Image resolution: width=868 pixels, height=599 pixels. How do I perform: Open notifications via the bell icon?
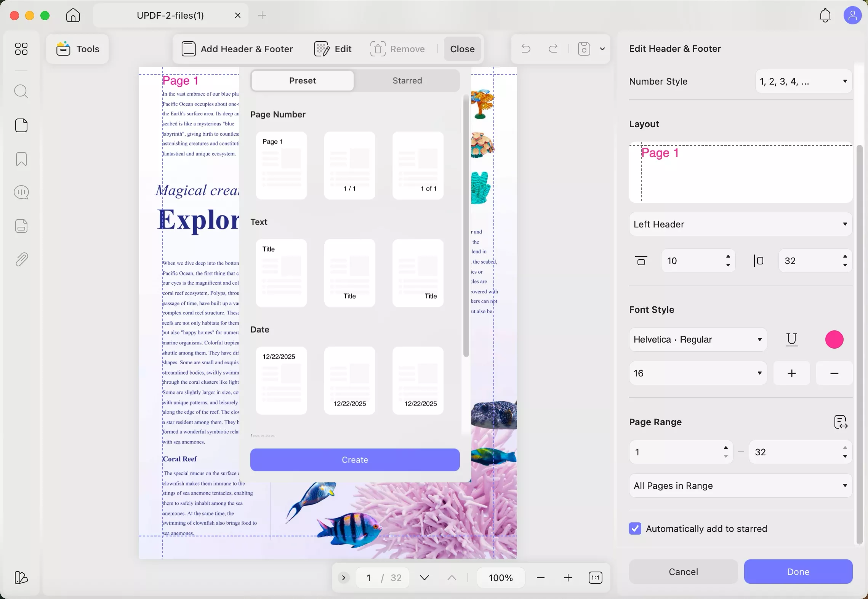click(x=825, y=15)
